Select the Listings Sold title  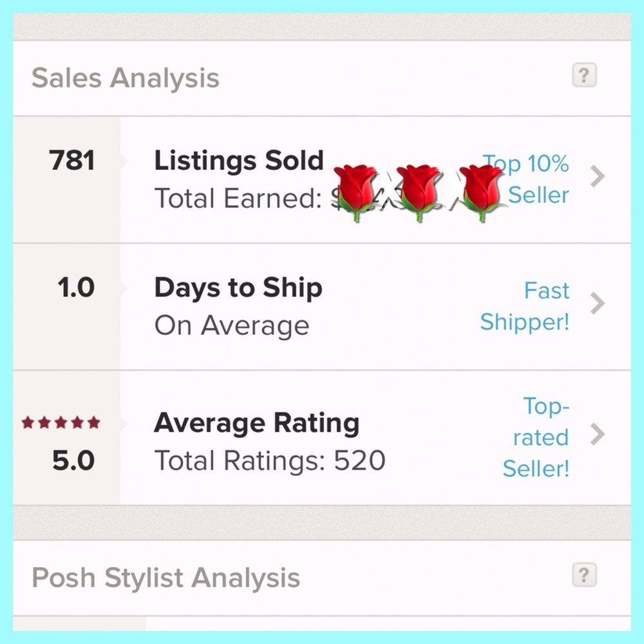click(238, 161)
